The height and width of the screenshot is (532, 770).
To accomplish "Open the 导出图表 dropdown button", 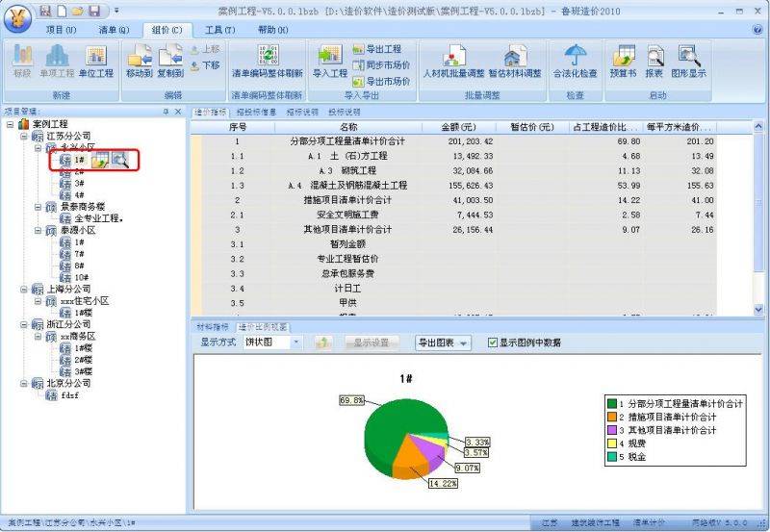I will click(443, 342).
